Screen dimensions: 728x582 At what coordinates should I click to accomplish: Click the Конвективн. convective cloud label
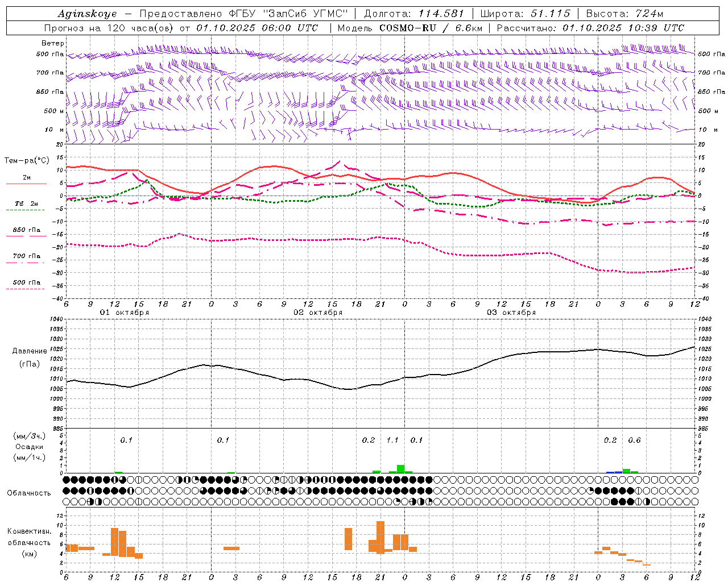(30, 531)
